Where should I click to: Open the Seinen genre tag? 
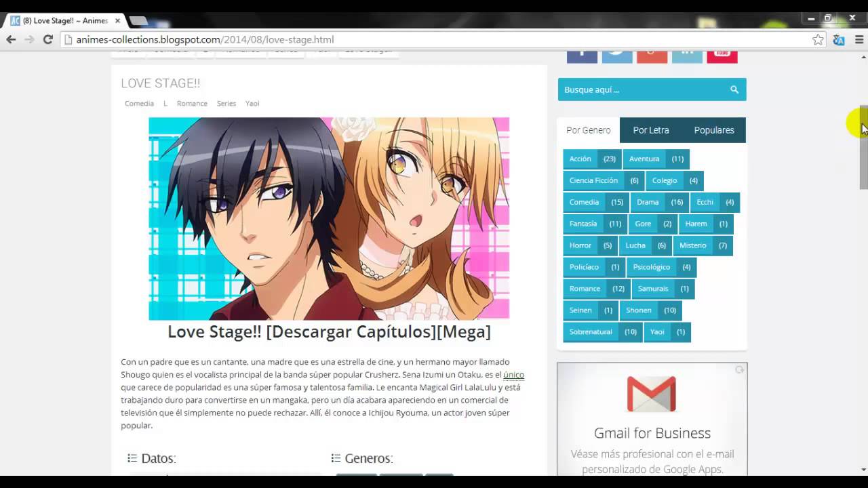(x=591, y=310)
